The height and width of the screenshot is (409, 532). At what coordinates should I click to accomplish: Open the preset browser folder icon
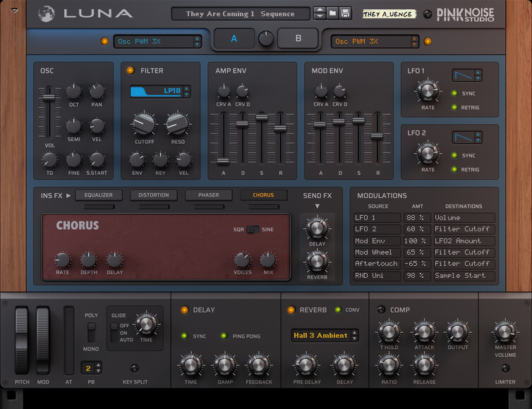tap(332, 13)
